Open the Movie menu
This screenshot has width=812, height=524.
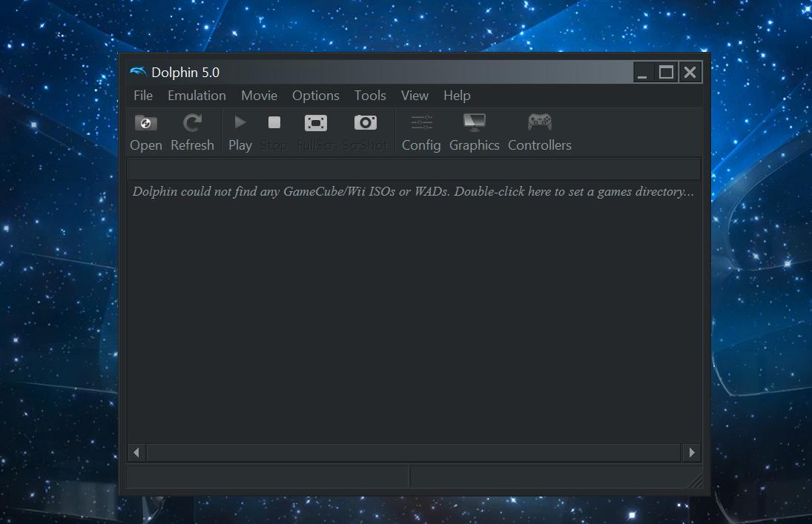click(259, 96)
